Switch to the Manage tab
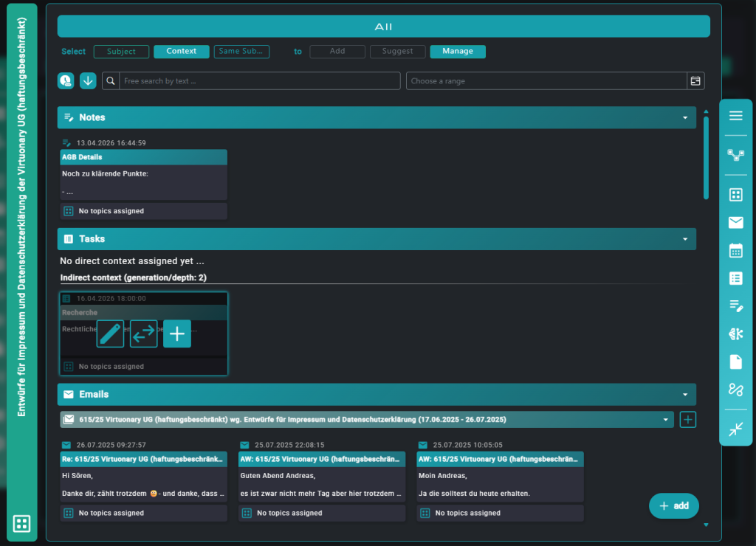This screenshot has height=546, width=756. coord(458,52)
